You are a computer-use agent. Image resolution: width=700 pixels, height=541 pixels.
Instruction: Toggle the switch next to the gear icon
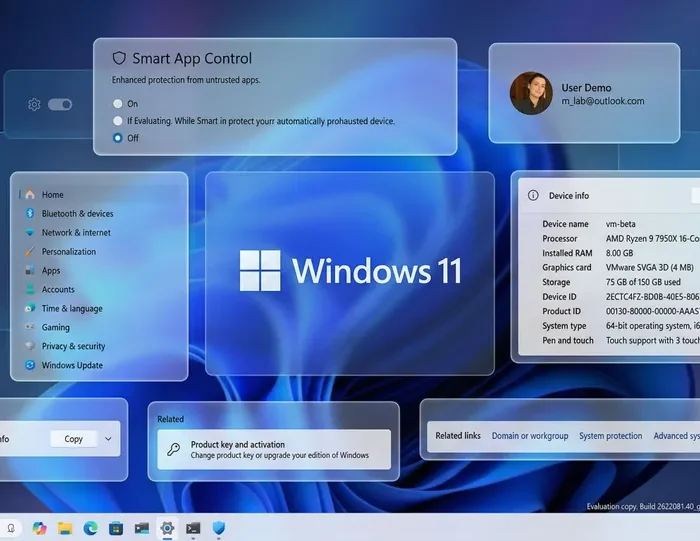click(x=60, y=104)
